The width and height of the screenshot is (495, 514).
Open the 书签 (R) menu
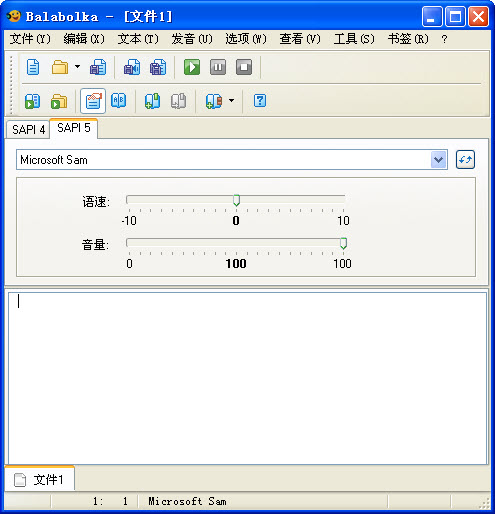click(408, 39)
